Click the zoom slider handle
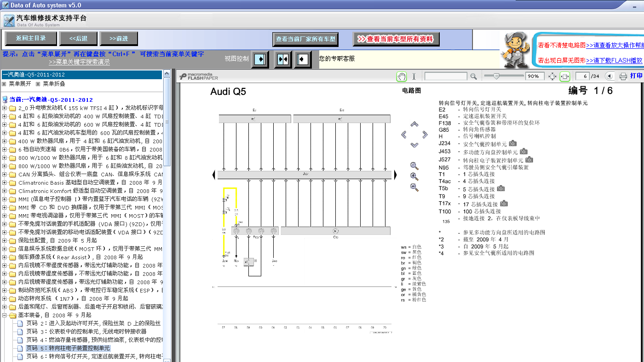Image resolution: width=644 pixels, height=362 pixels. 496,76
